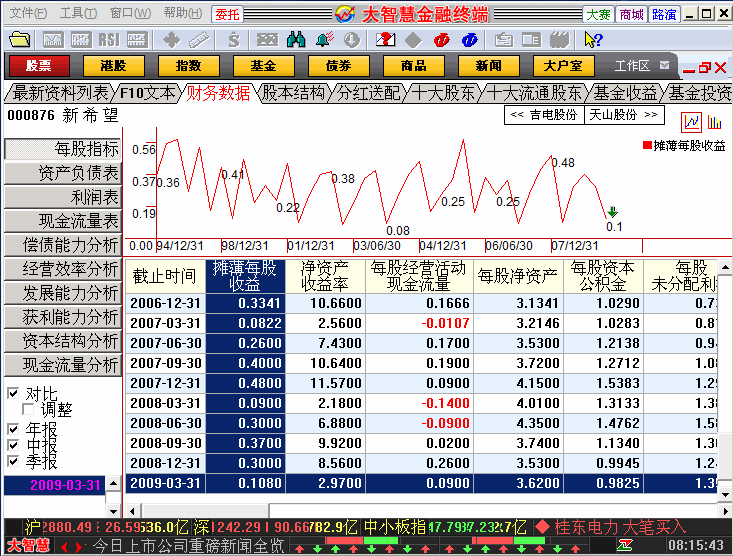Image resolution: width=733 pixels, height=556 pixels.
Task: Open the 最新资料列表 tab
Action: 60,93
